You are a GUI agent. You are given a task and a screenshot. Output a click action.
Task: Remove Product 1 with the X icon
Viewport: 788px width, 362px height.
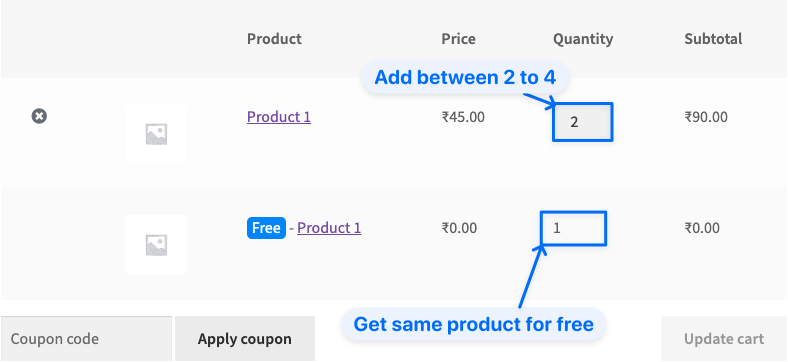click(x=39, y=116)
